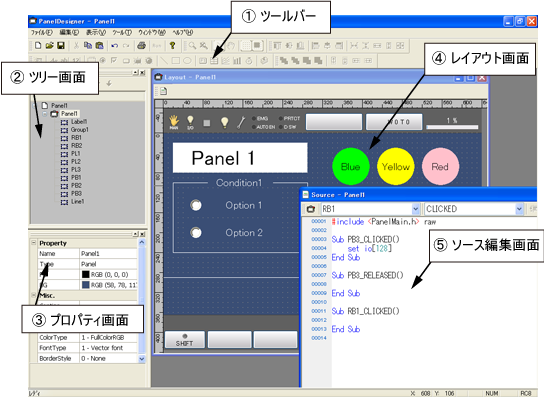The width and height of the screenshot is (544, 397).
Task: Collapse the Property section expander
Action: pos(34,243)
